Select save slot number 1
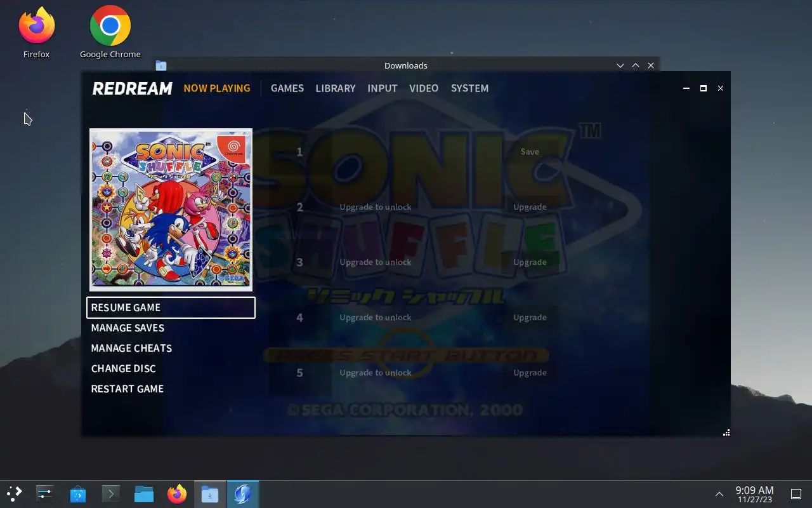Viewport: 812px width, 508px height. pyautogui.click(x=300, y=152)
